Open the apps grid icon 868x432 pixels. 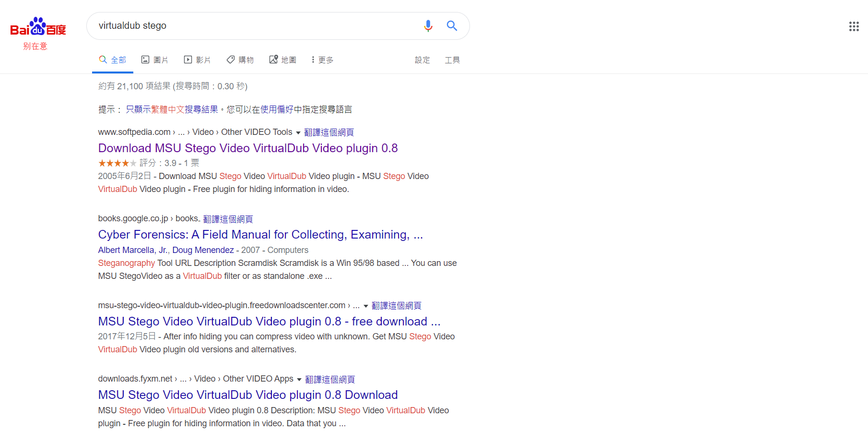(x=854, y=26)
